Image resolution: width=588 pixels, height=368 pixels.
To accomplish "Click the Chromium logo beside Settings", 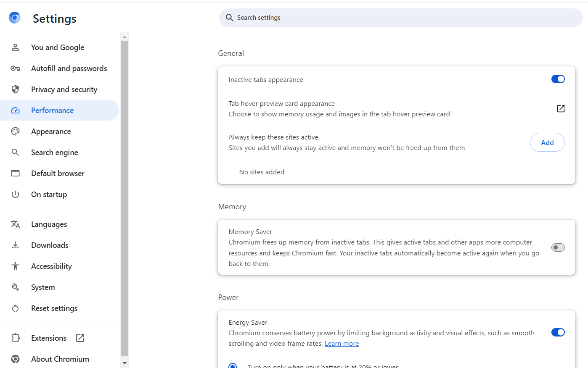I will (x=15, y=18).
